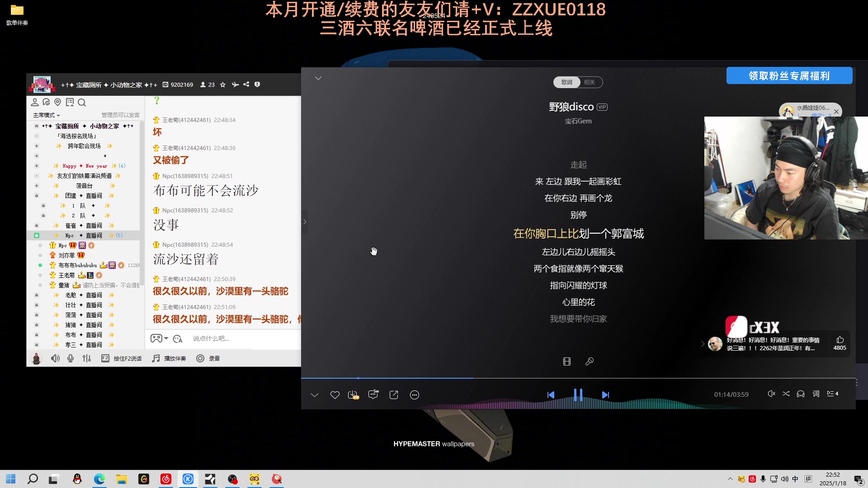
Task: Seek on the song progress bar
Action: pos(578,378)
